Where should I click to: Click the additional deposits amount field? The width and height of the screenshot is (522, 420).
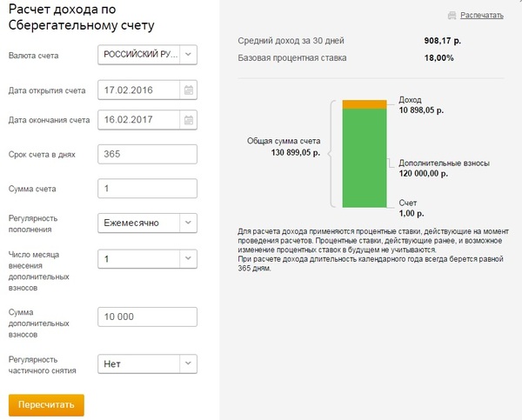tap(147, 317)
